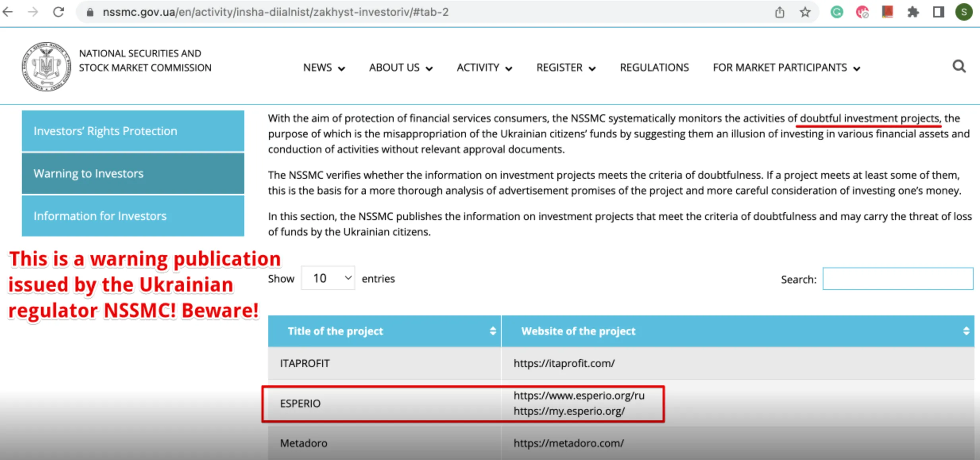Open the show entries count dropdown
Image resolution: width=980 pixels, height=460 pixels.
coord(328,278)
